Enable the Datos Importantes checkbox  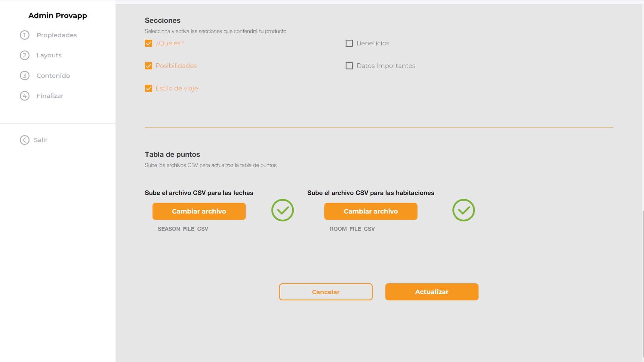point(349,66)
